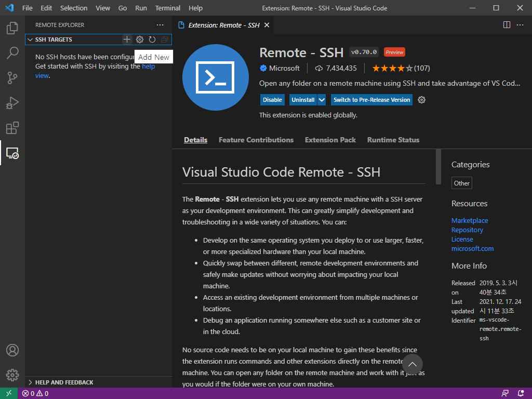
Task: Click the Preview badge
Action: point(394,52)
